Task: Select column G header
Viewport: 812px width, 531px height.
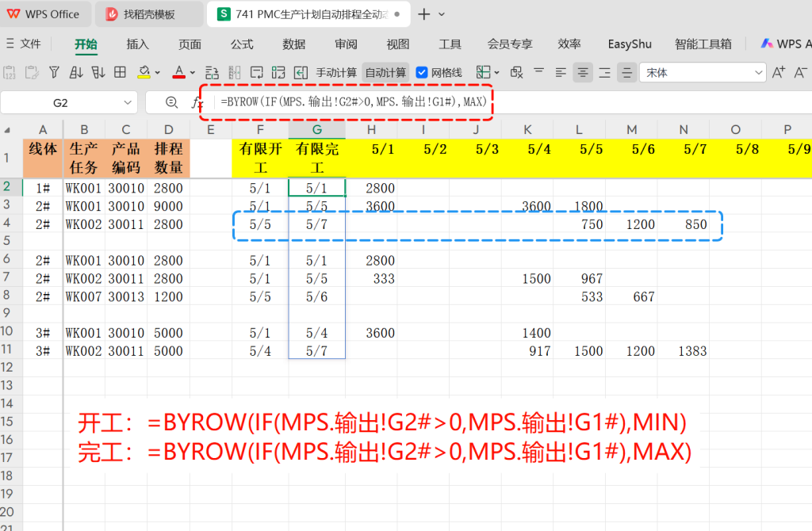Action: (317, 130)
